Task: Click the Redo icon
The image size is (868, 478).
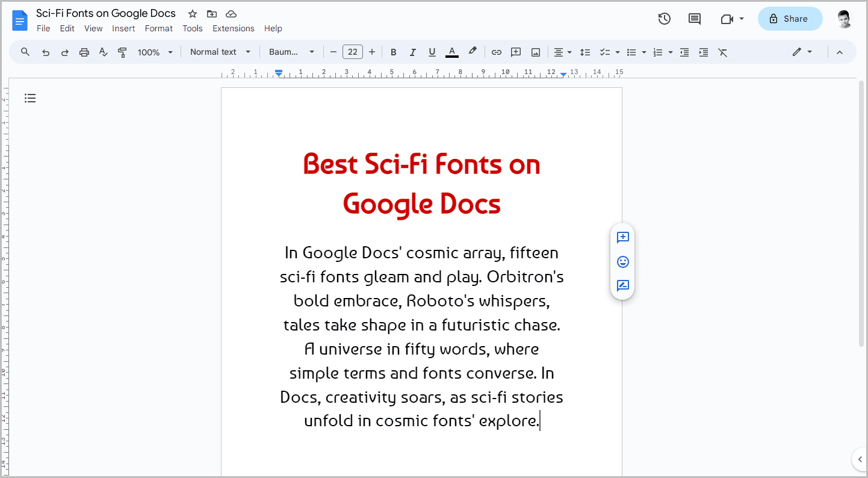Action: pyautogui.click(x=64, y=52)
